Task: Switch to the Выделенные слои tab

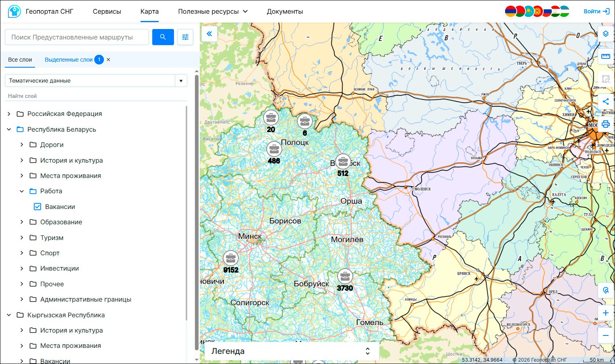Action: [x=69, y=60]
